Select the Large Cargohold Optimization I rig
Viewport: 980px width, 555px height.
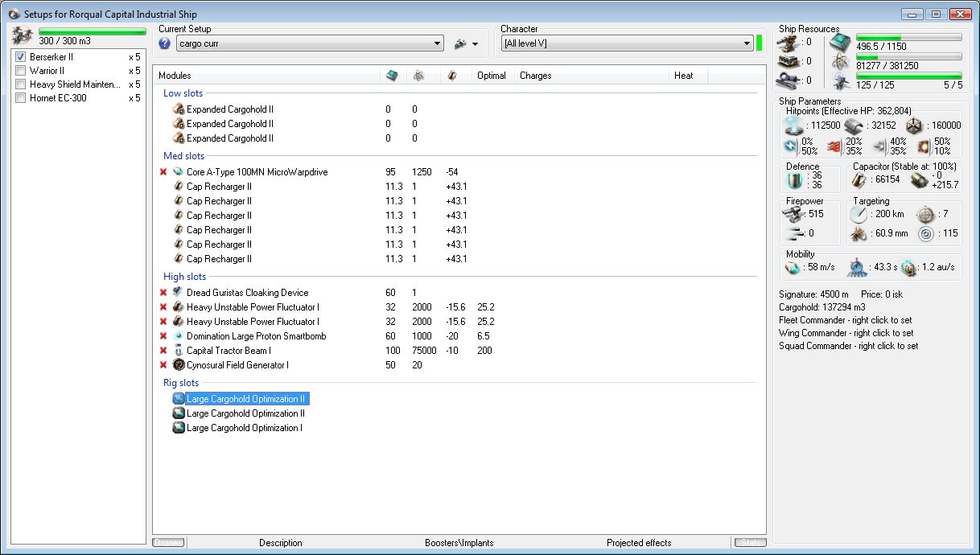[x=245, y=428]
